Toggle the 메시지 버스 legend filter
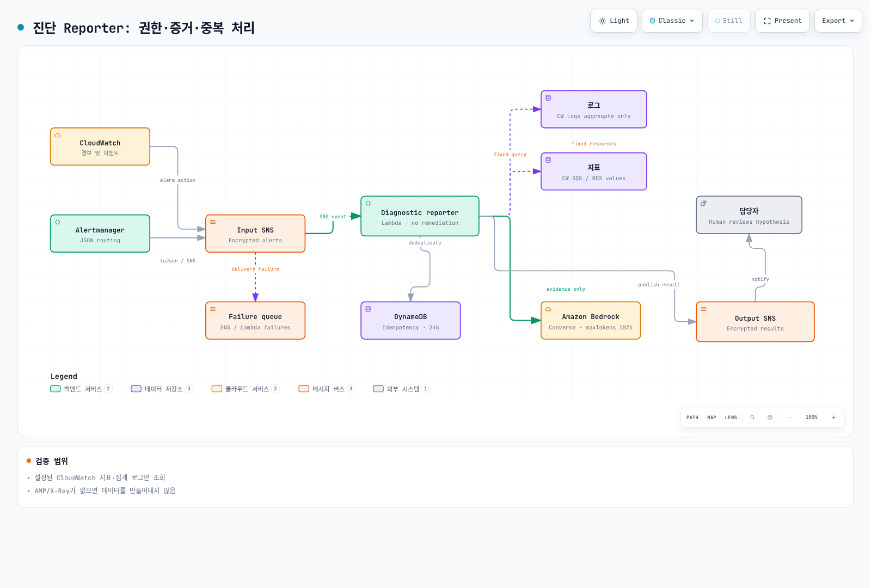This screenshot has width=871, height=588. (x=327, y=389)
